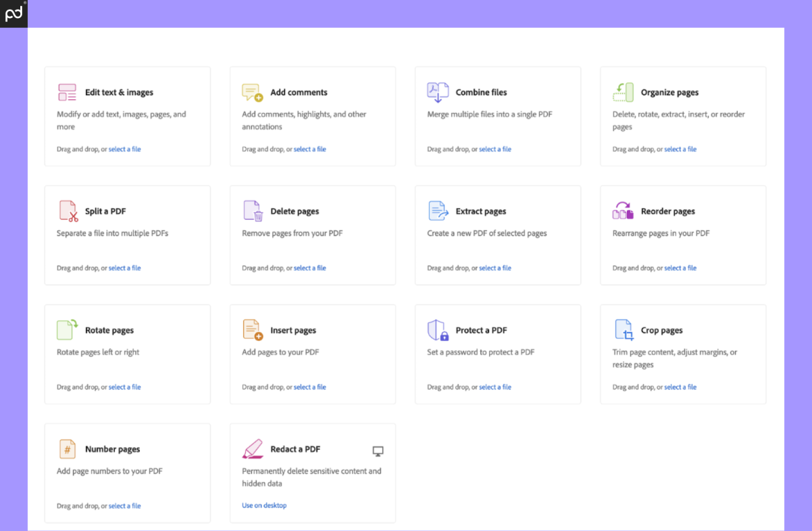Image resolution: width=812 pixels, height=531 pixels.
Task: Select the Organize pages icon
Action: point(622,92)
